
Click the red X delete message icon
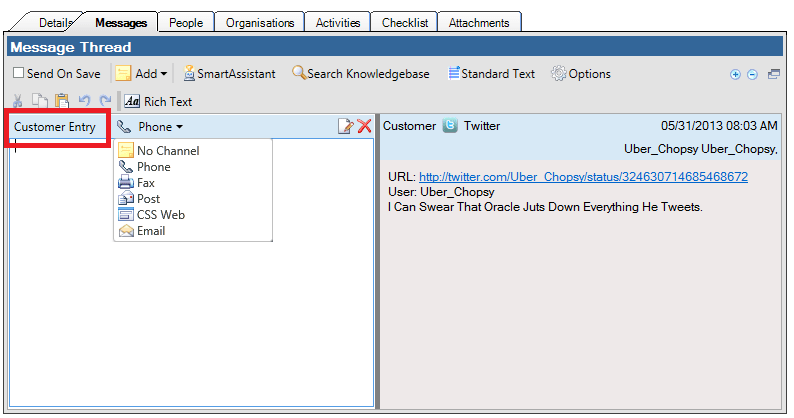coord(364,126)
